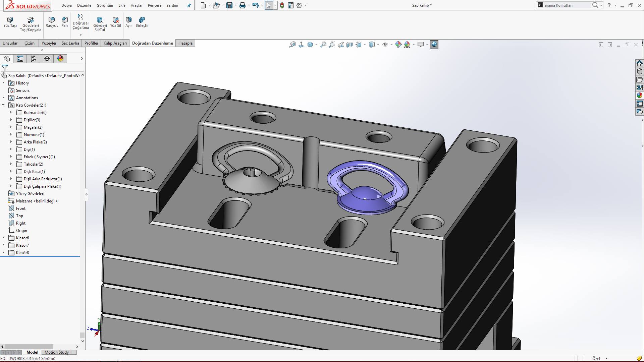Image resolution: width=644 pixels, height=362 pixels.
Task: Open the Görünüm menu
Action: click(x=105, y=5)
